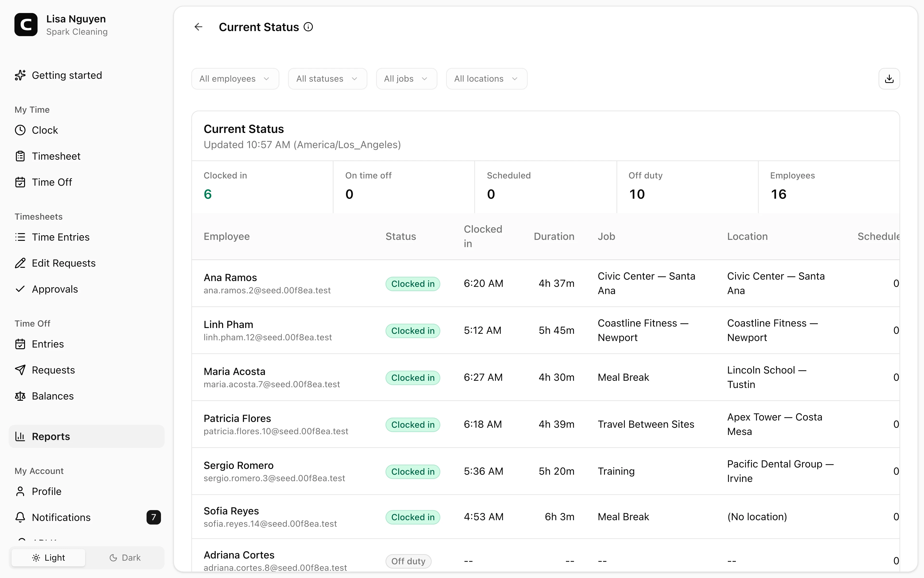Sort by Employee column header

[x=226, y=237]
